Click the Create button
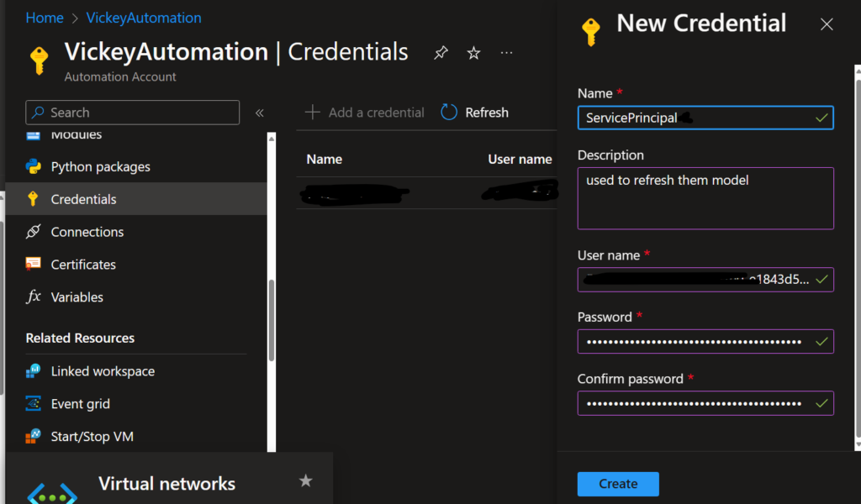Viewport: 861px width, 504px height. click(618, 484)
